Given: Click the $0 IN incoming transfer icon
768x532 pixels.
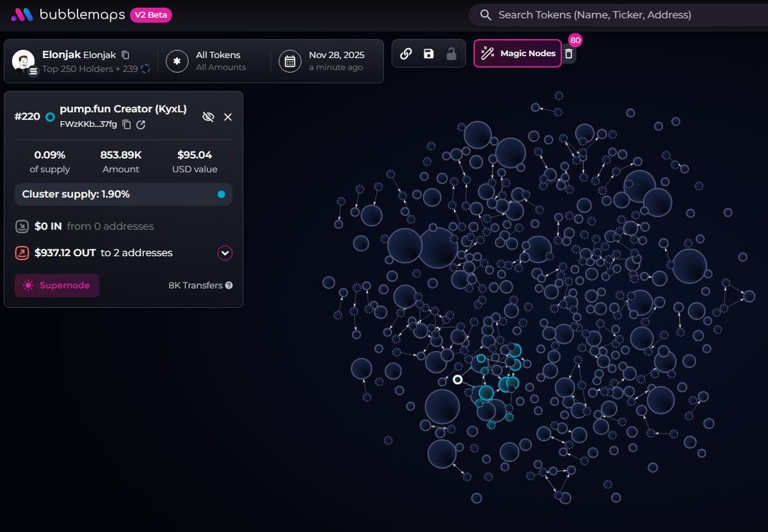Looking at the screenshot, I should pos(22,226).
